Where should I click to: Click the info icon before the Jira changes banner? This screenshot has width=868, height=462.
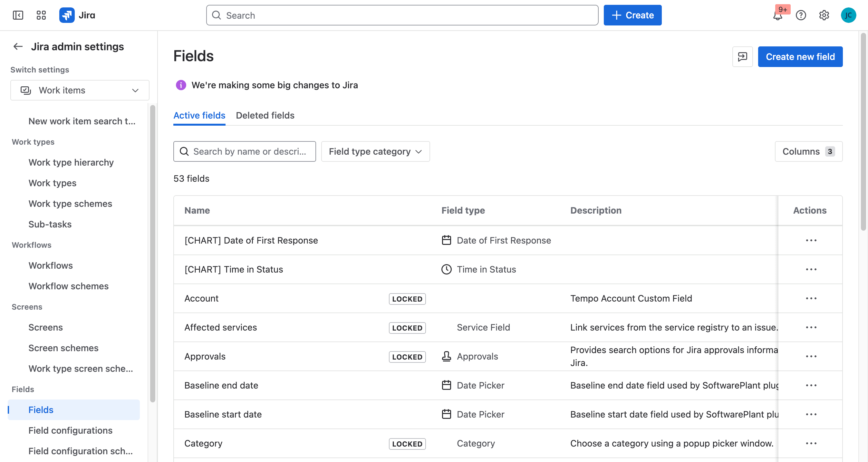pyautogui.click(x=181, y=85)
